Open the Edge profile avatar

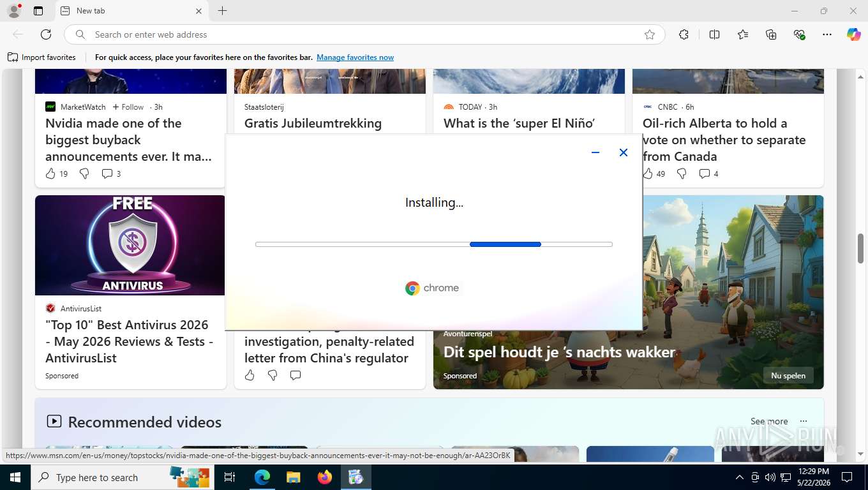click(14, 11)
